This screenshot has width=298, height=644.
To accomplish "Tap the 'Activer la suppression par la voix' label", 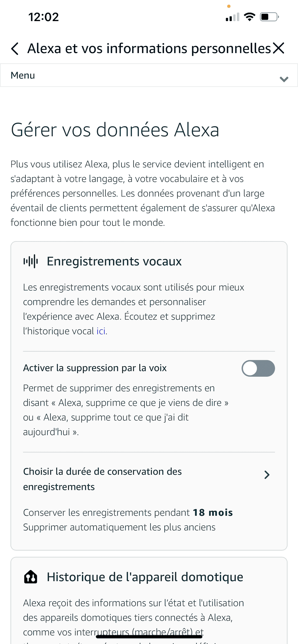I will click(95, 368).
